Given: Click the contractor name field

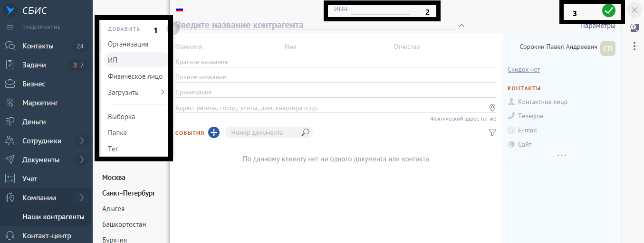Looking at the screenshot, I should click(315, 25).
